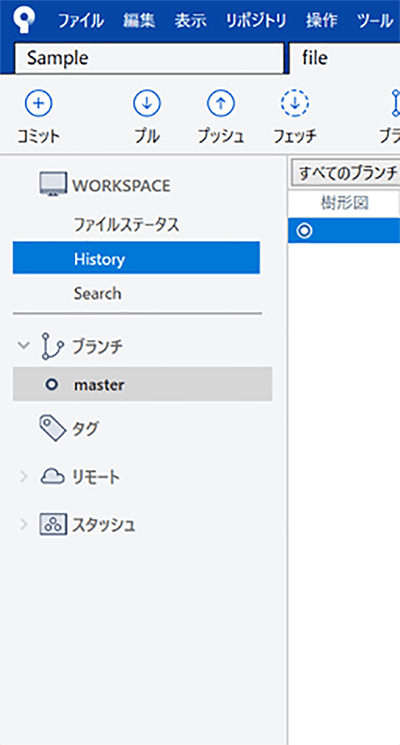Expand the リモート section chevron
Screen dimensions: 400x745
(x=24, y=477)
